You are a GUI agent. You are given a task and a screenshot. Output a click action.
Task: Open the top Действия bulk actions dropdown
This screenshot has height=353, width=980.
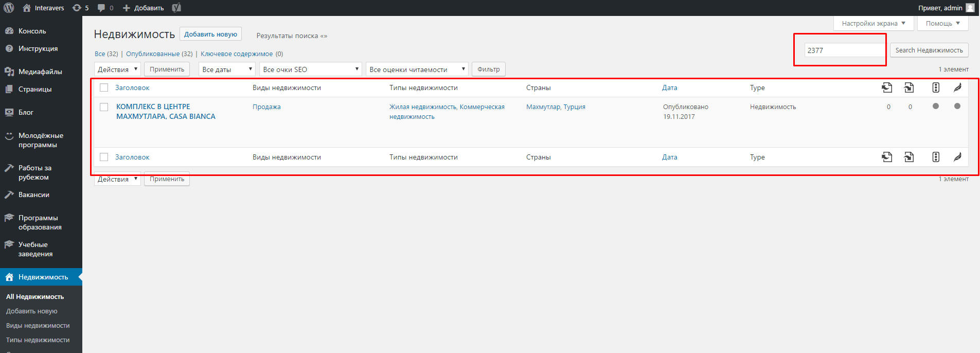pyautogui.click(x=117, y=69)
